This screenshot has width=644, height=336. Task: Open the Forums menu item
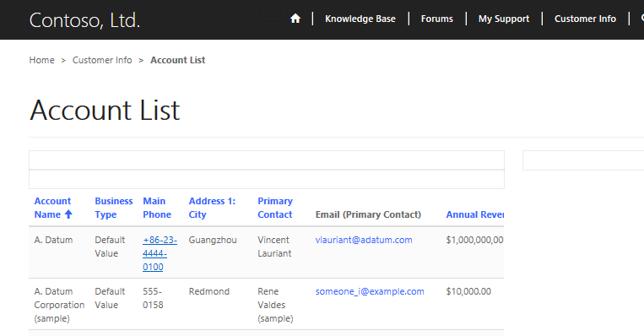click(x=437, y=19)
